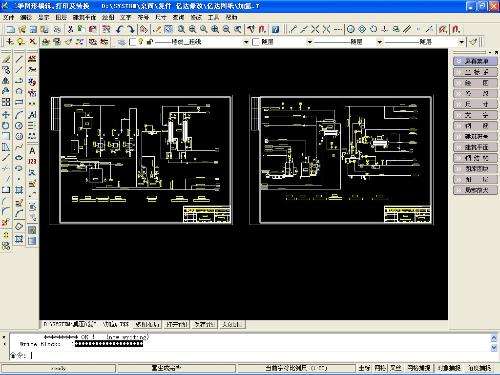Open the layer name dropdown list

click(246, 42)
